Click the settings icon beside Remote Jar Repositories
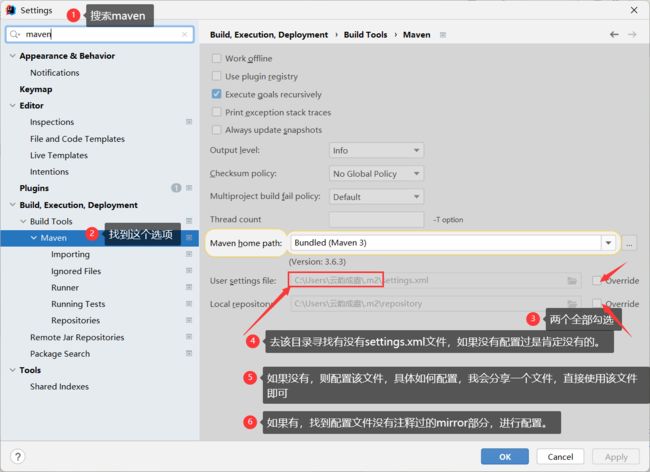This screenshot has width=650, height=472. click(189, 337)
